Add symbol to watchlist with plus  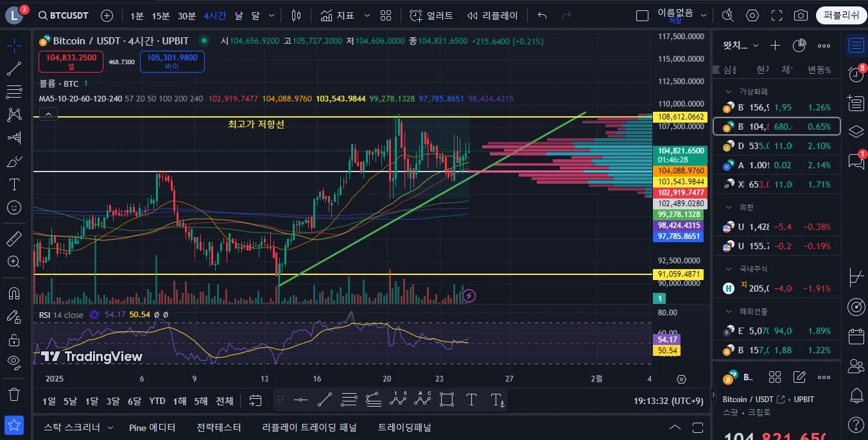775,46
